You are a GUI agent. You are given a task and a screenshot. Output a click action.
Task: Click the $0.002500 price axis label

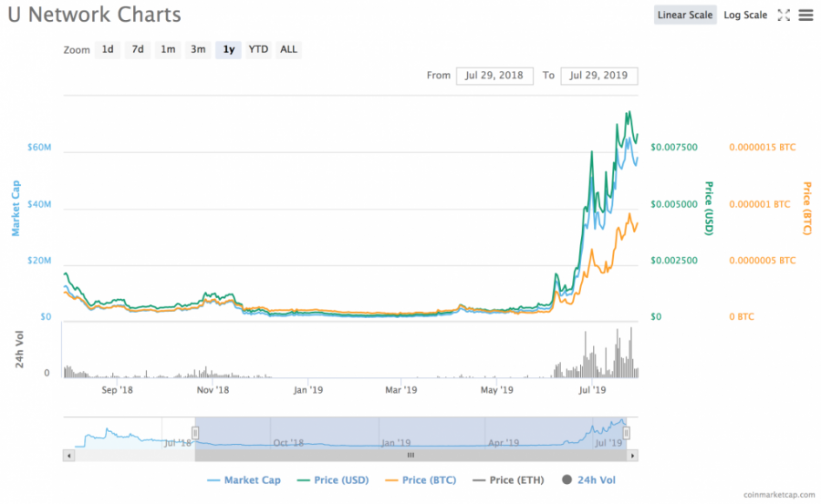[x=674, y=261]
